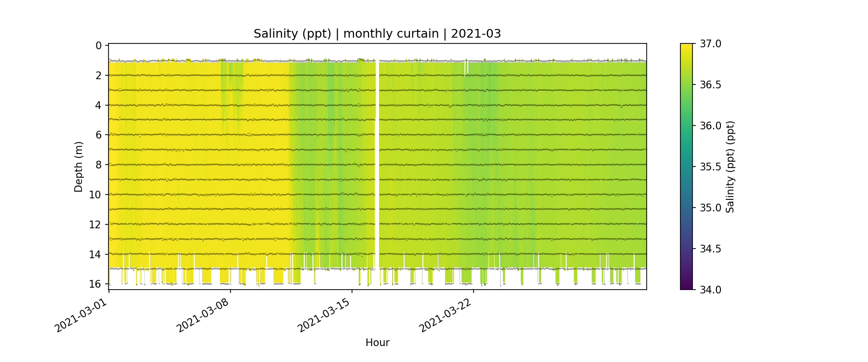Click the 'Depth (m)' y-axis label
Viewport: 868px width, 362px height.
(79, 167)
